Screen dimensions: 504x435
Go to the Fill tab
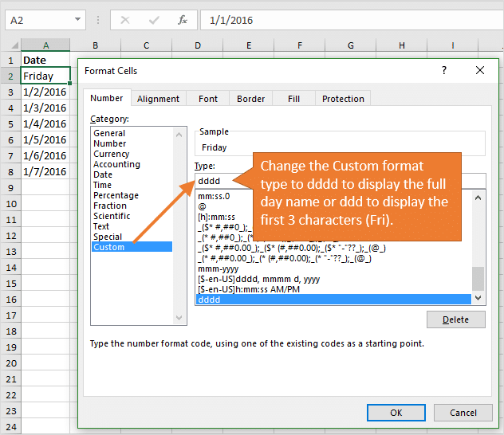click(x=293, y=99)
